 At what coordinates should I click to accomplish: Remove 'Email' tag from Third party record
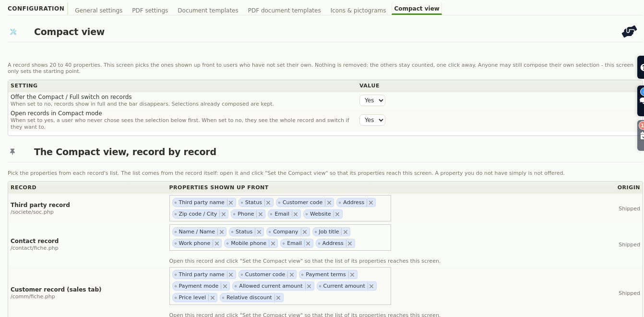click(x=296, y=214)
